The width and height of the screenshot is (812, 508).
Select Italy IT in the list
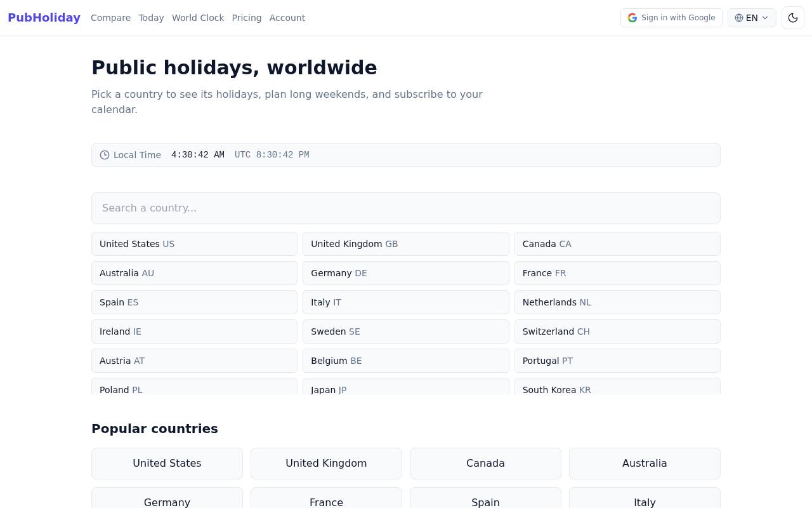click(406, 302)
